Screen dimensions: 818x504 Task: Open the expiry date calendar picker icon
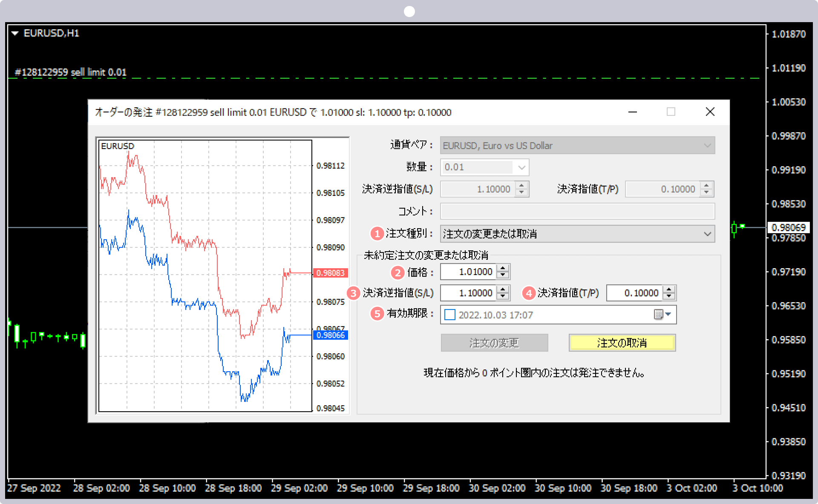(x=662, y=315)
